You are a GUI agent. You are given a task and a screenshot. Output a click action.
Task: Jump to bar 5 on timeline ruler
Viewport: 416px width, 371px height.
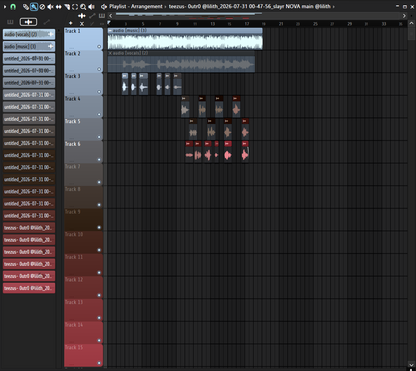tap(143, 24)
